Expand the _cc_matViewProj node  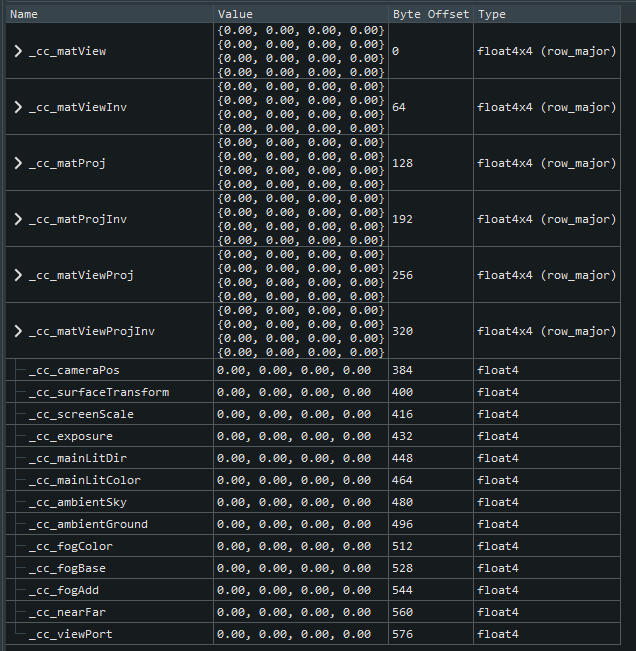[18, 275]
